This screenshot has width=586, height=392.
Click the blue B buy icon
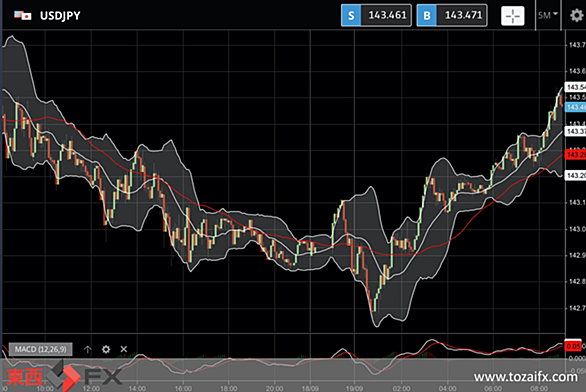coord(427,16)
